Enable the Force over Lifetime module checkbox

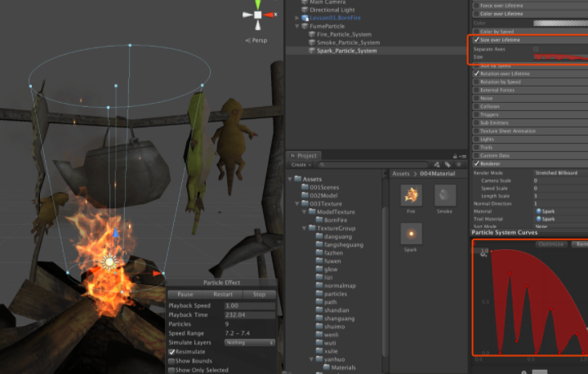(x=476, y=6)
